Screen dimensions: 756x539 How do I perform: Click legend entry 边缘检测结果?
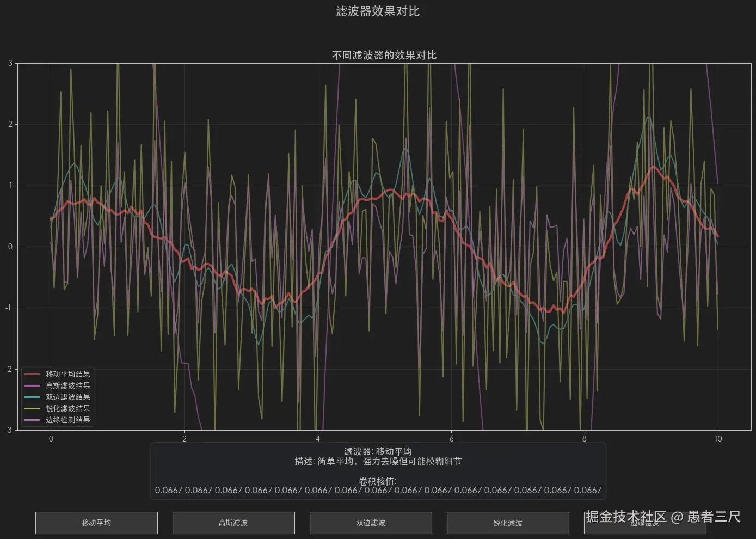coord(58,420)
